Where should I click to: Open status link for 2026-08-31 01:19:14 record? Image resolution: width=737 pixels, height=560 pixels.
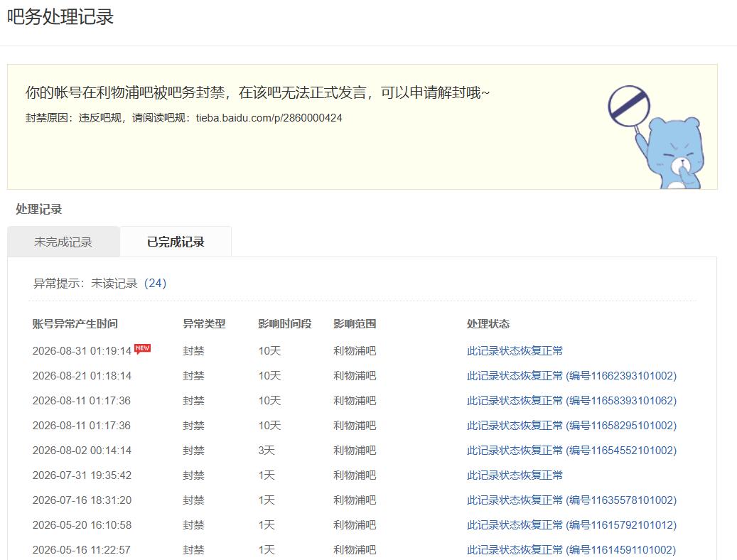[x=515, y=351]
